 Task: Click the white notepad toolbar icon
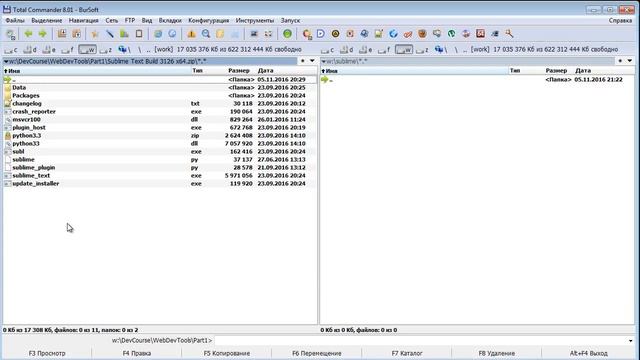tap(139, 34)
